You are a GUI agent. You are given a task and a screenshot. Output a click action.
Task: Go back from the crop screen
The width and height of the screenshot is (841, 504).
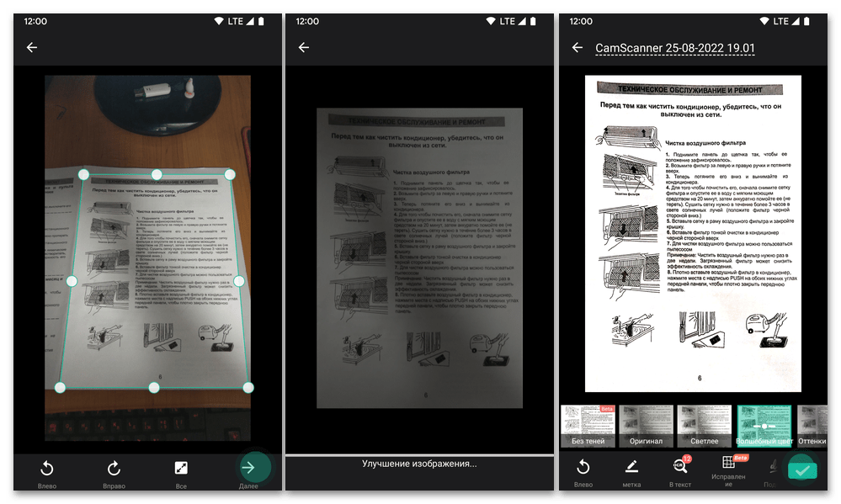coord(32,48)
